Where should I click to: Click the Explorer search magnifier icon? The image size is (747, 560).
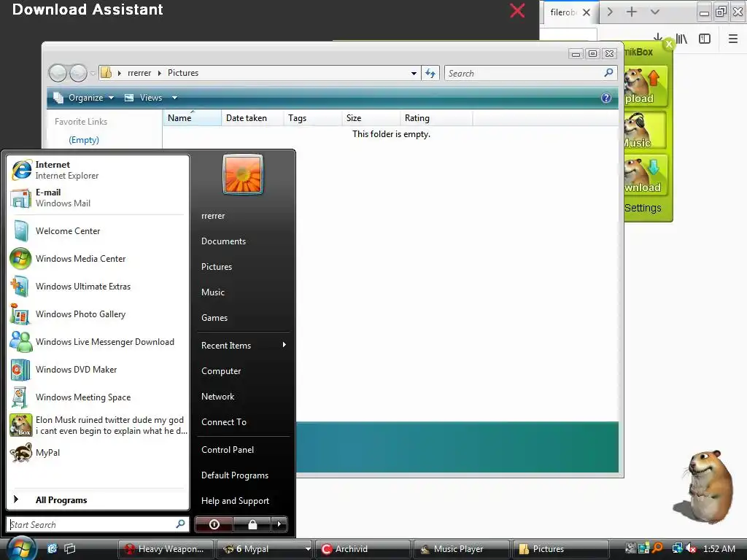608,73
